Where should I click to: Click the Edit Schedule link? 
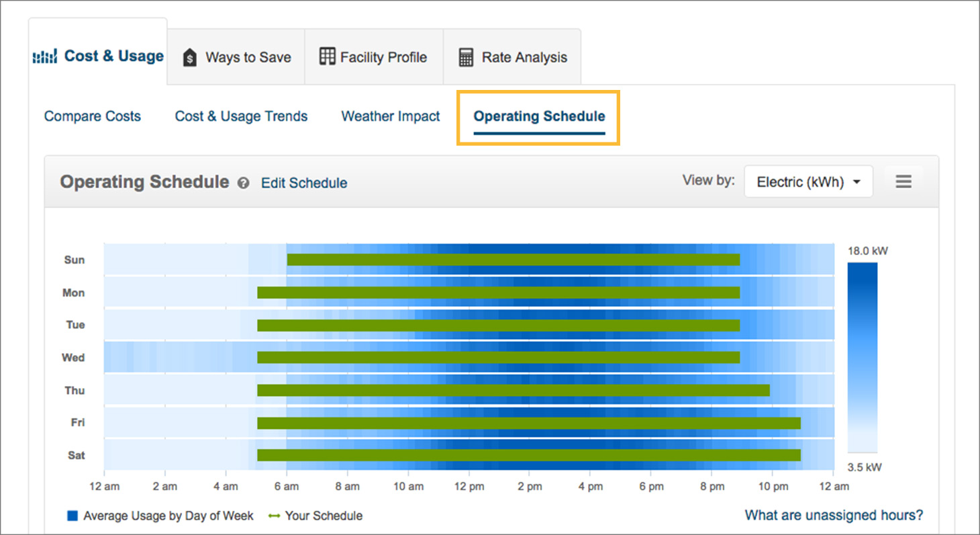tap(304, 183)
